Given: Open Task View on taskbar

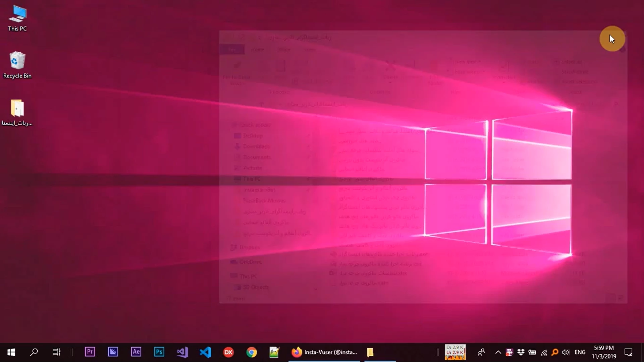Looking at the screenshot, I should 56,352.
